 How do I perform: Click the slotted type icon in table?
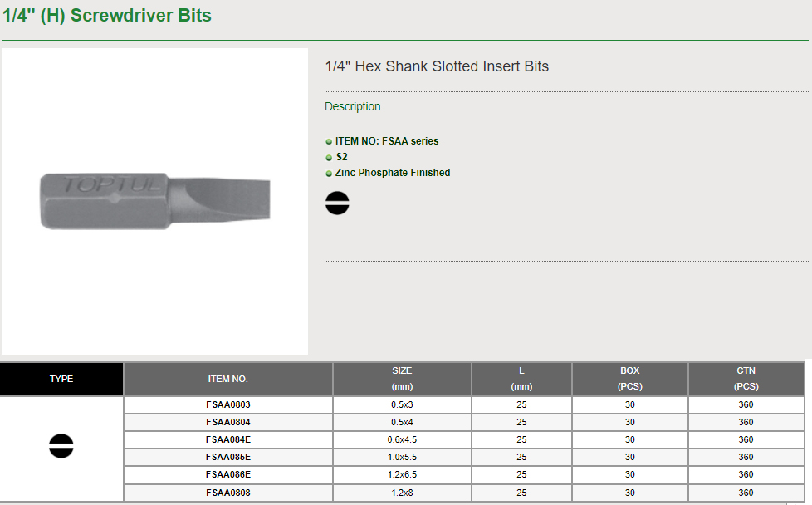[x=61, y=446]
